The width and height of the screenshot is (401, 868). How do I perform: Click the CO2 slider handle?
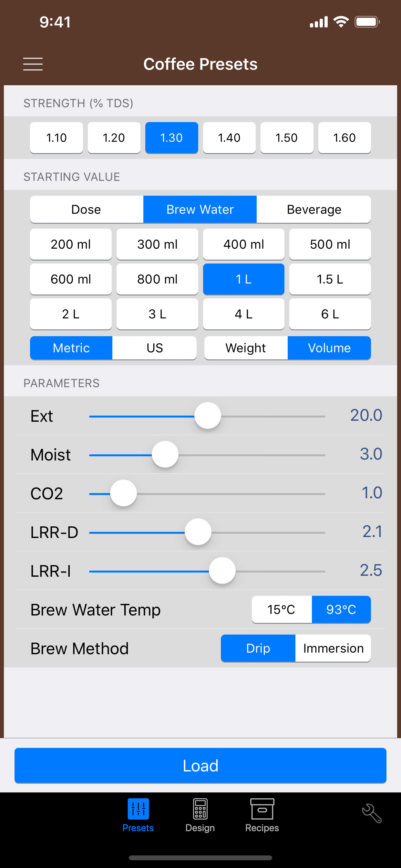coord(123,493)
